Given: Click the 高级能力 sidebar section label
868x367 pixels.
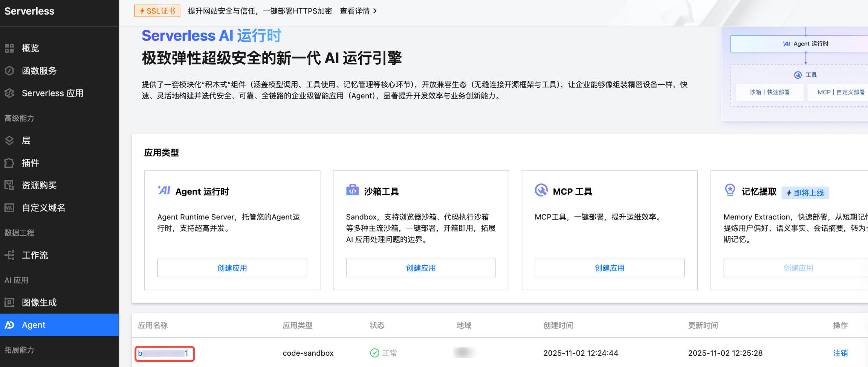Looking at the screenshot, I should 19,118.
